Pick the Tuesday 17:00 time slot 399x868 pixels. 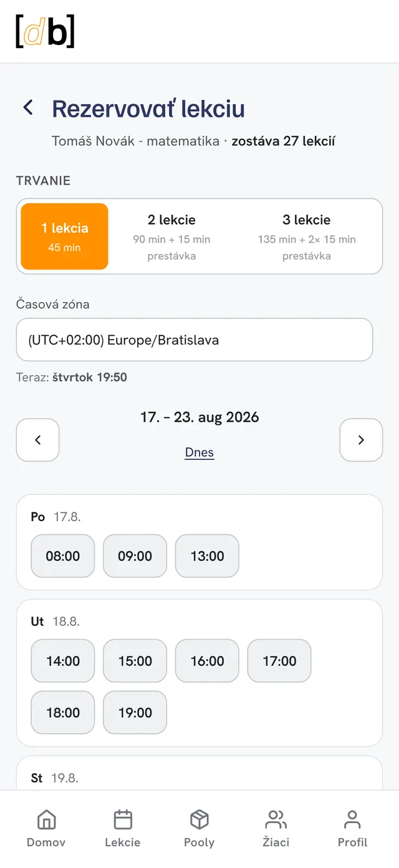(279, 661)
